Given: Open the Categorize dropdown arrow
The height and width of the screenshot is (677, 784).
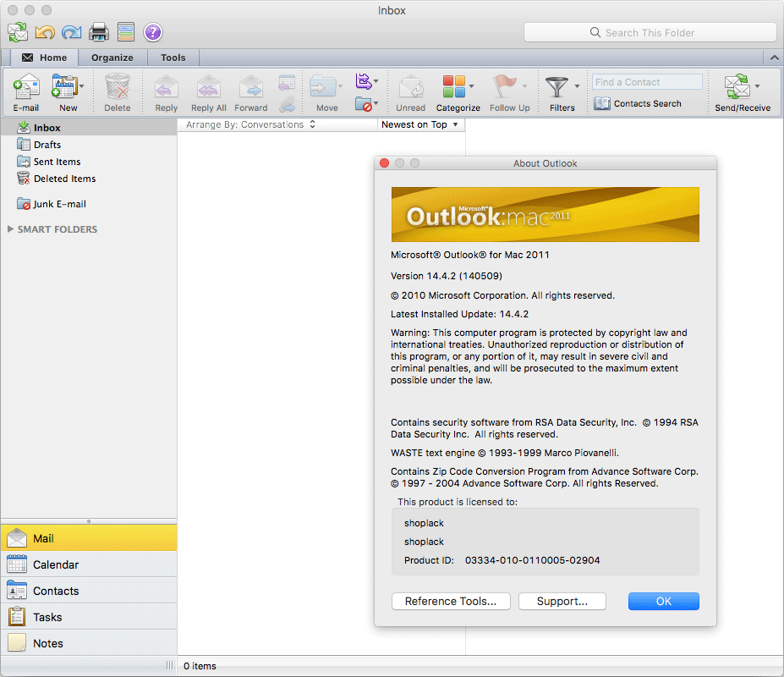Looking at the screenshot, I should tap(472, 86).
